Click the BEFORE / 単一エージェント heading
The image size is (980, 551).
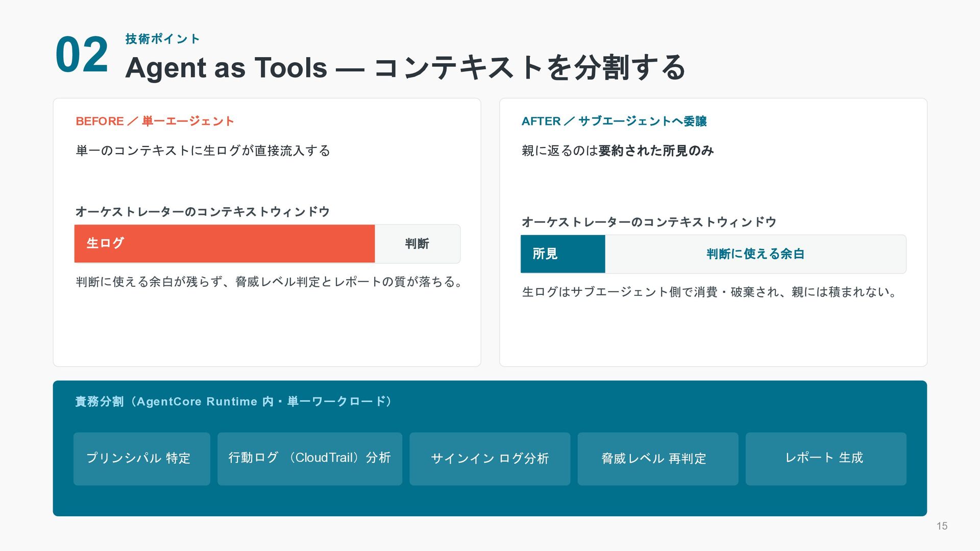coord(155,121)
